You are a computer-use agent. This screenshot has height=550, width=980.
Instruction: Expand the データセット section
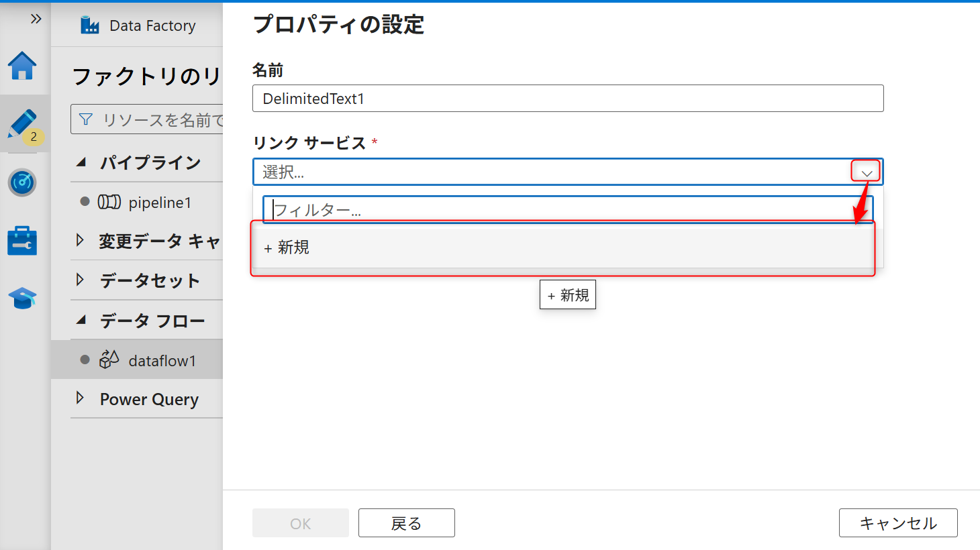[81, 280]
